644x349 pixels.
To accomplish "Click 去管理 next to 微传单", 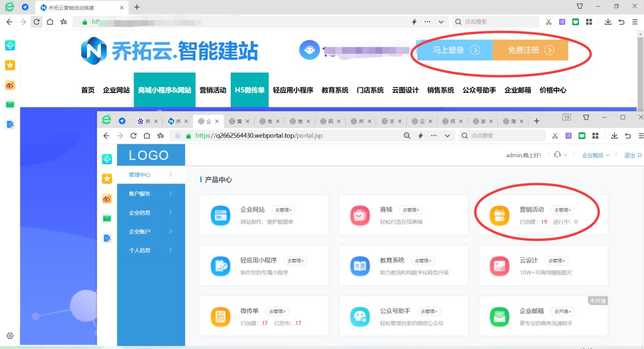I will [x=277, y=311].
